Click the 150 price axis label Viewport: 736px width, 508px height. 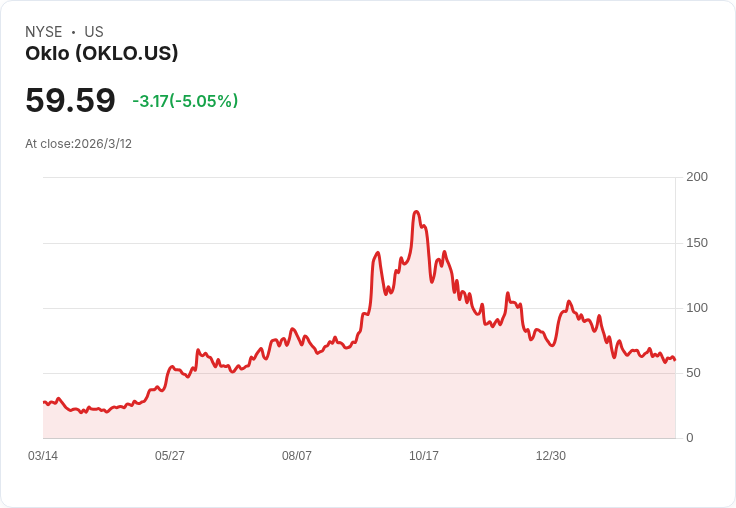pyautogui.click(x=697, y=243)
